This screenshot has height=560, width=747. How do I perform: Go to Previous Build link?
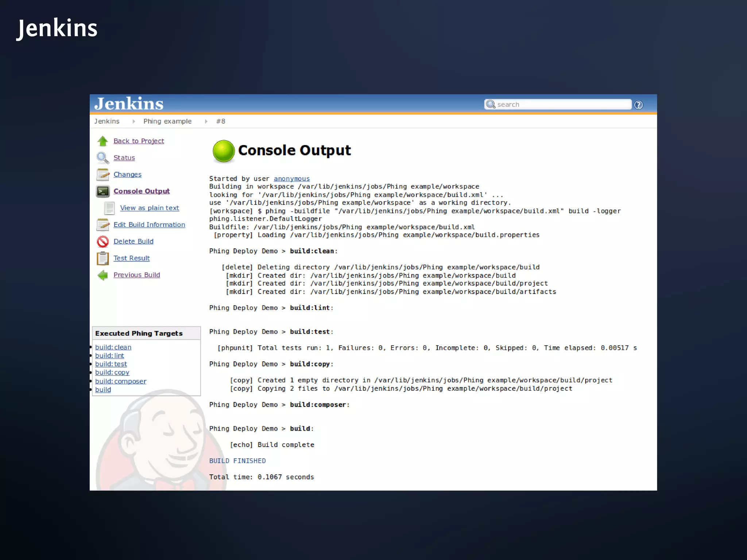(x=137, y=275)
